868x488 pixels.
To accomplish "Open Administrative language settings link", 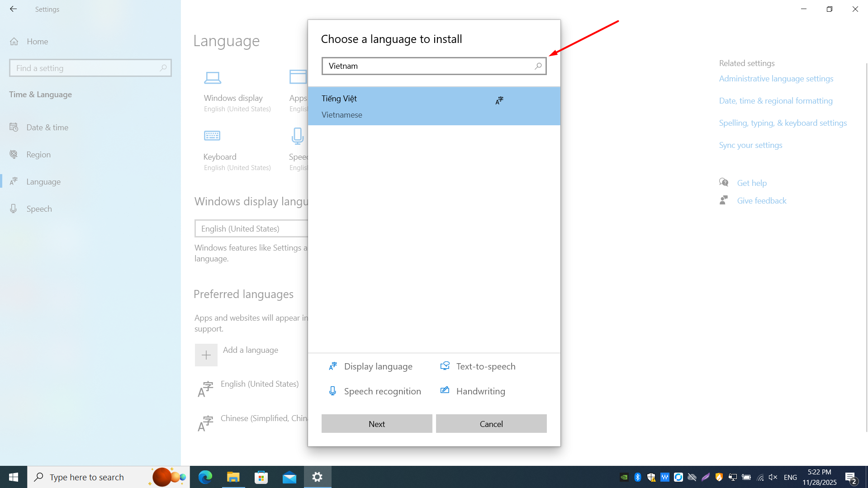I will coord(776,79).
